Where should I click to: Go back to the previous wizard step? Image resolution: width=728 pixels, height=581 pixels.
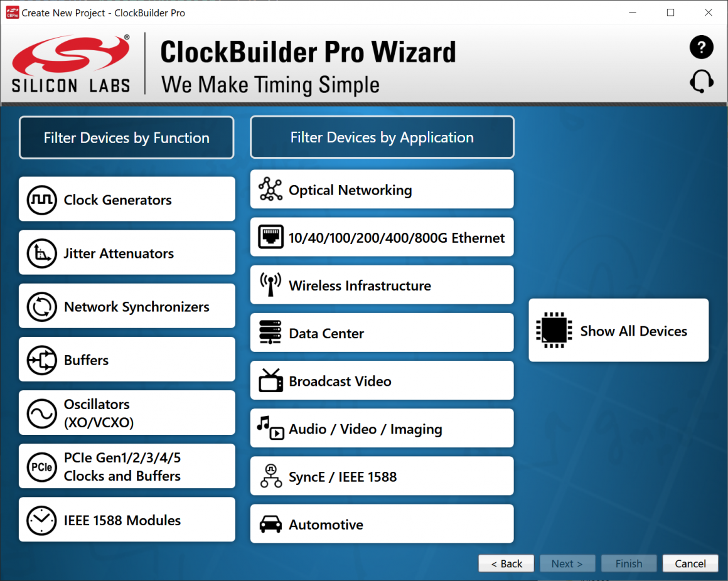coord(506,563)
